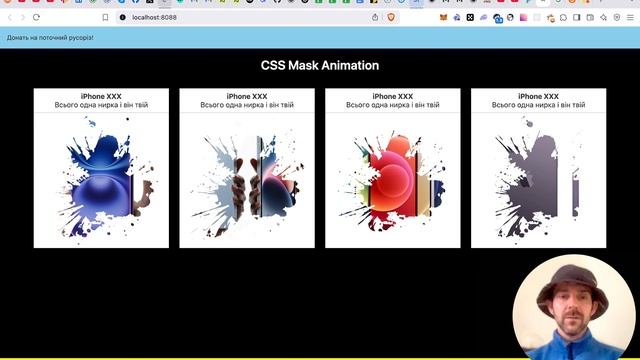Share this page via the share icon
640x360 pixels.
pos(375,17)
